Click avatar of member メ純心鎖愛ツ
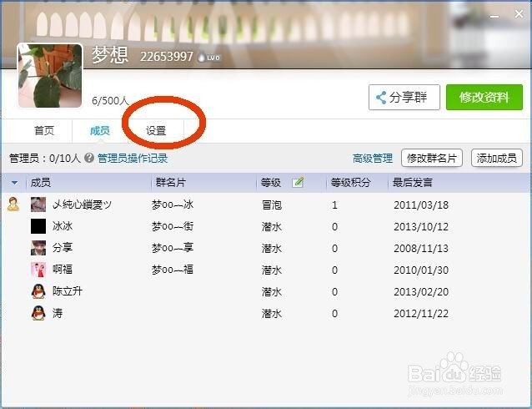 pos(38,204)
